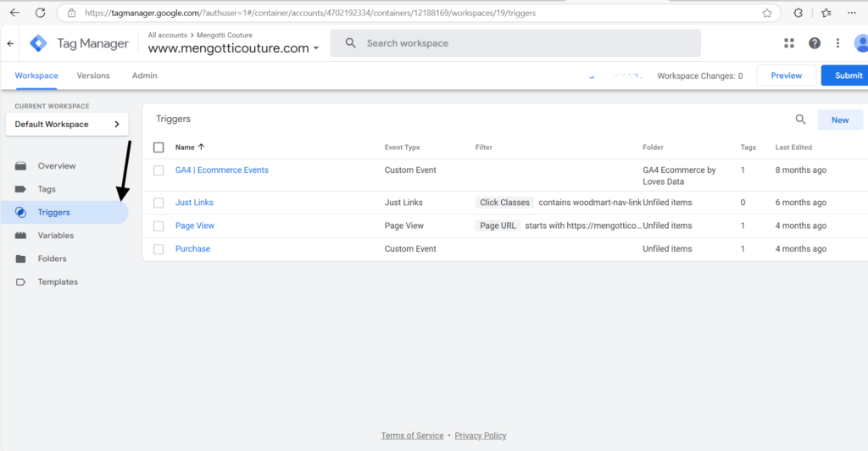Open Variables in the sidebar
This screenshot has width=868, height=451.
click(55, 236)
